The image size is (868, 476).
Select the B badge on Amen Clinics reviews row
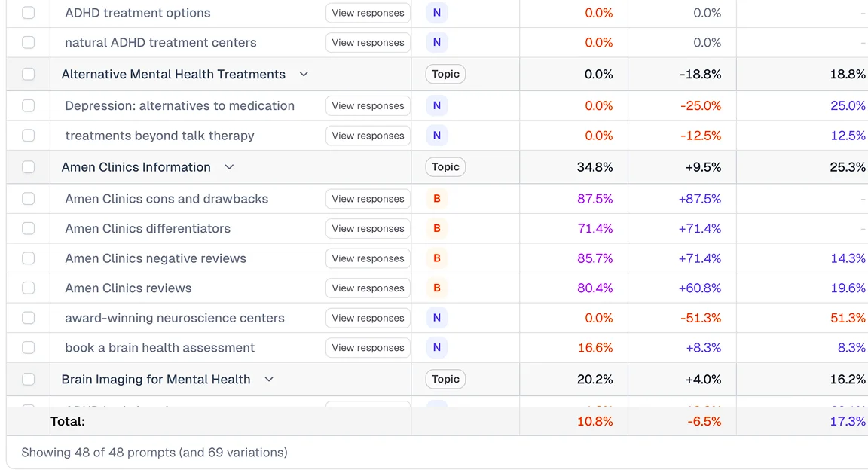click(x=436, y=288)
